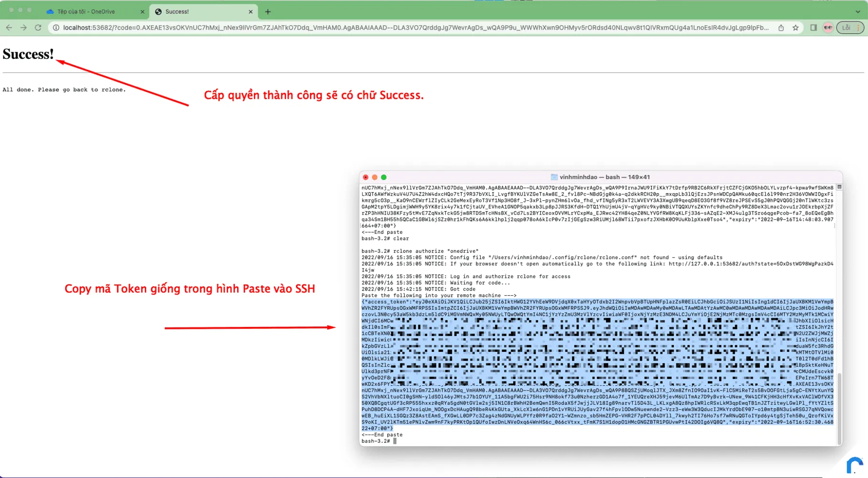Click the Success! heading text
Image resolution: width=868 pixels, height=478 pixels.
28,54
